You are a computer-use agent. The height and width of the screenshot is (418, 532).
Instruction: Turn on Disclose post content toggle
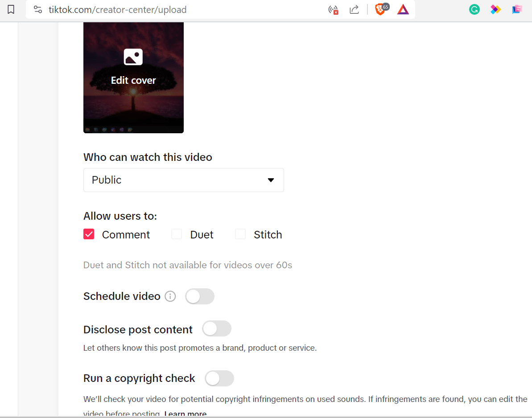pyautogui.click(x=217, y=328)
